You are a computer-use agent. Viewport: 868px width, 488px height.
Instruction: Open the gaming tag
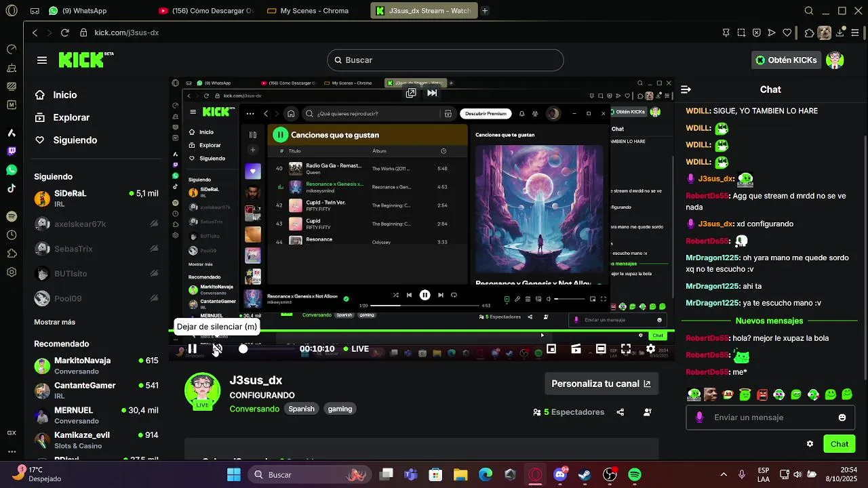(x=340, y=409)
